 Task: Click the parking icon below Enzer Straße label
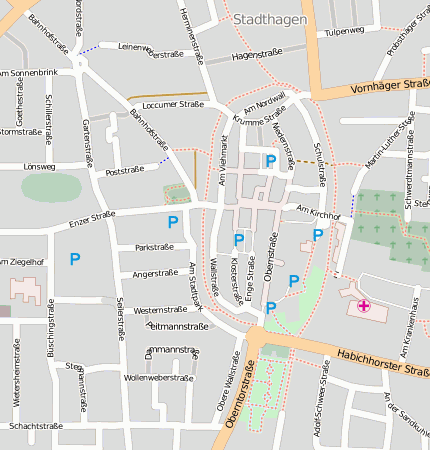173,222
